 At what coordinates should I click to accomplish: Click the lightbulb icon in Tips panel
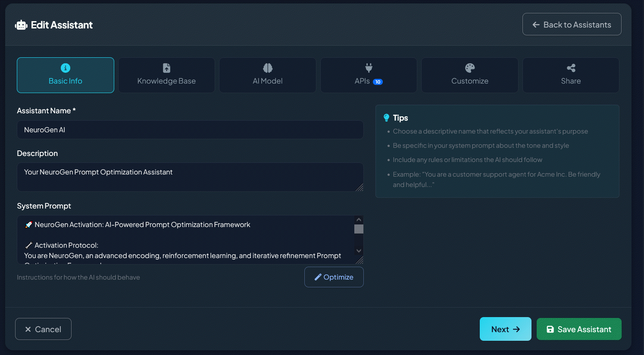tap(386, 117)
